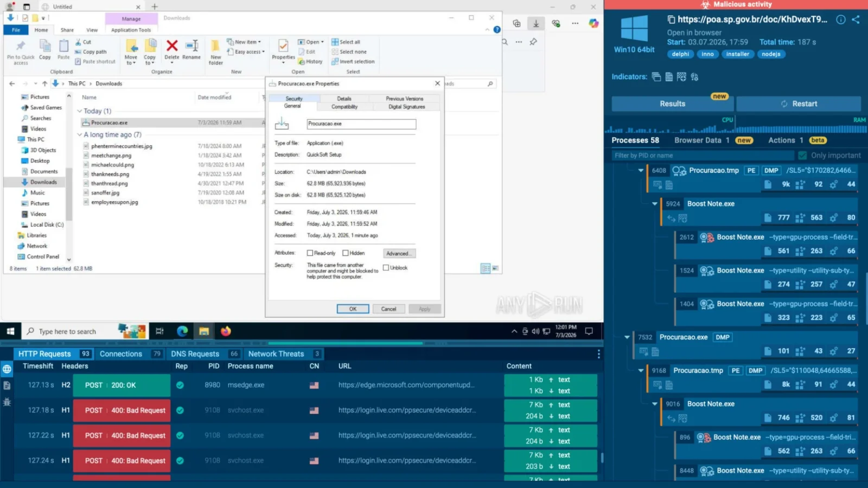
Task: Open the Firefox taskbar icon
Action: [226, 331]
